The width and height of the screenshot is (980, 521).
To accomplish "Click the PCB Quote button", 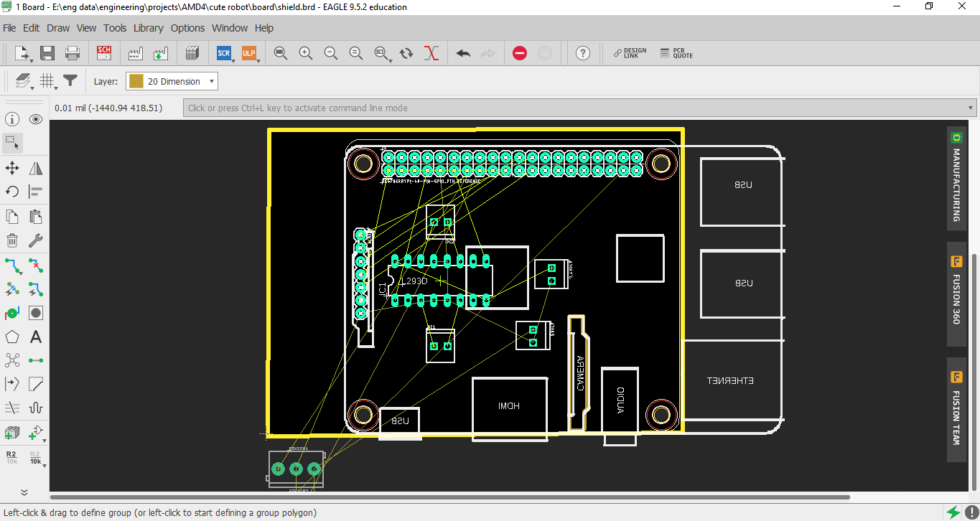I will (676, 53).
